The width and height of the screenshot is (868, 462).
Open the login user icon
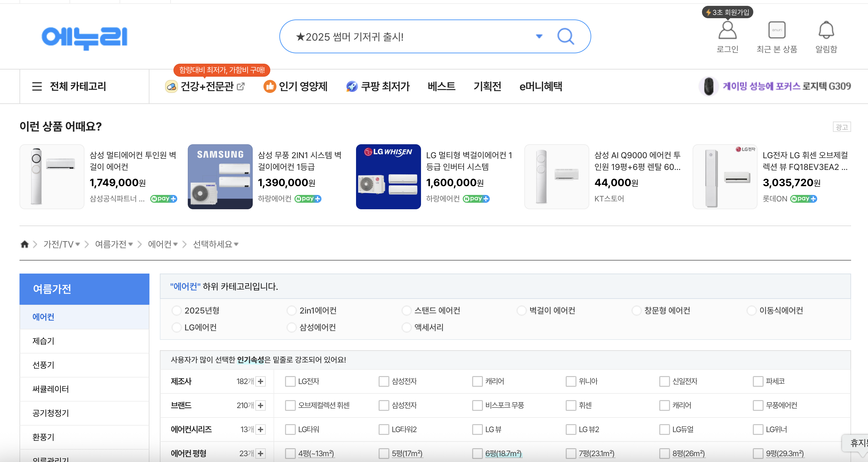[727, 30]
